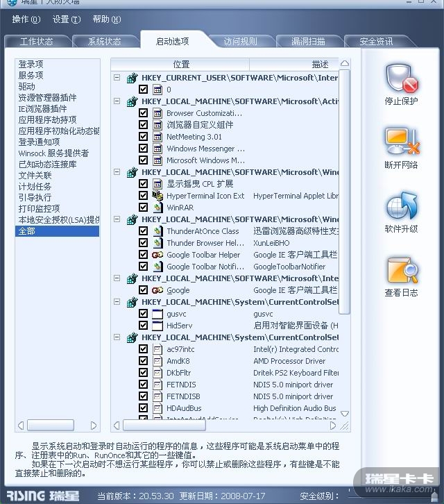Collapse the group containing gusvc service
Screen dimensions: 444x504
[x=117, y=302]
